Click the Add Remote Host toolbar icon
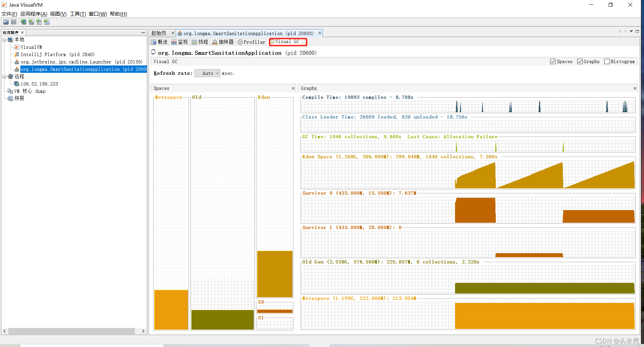 (23, 22)
